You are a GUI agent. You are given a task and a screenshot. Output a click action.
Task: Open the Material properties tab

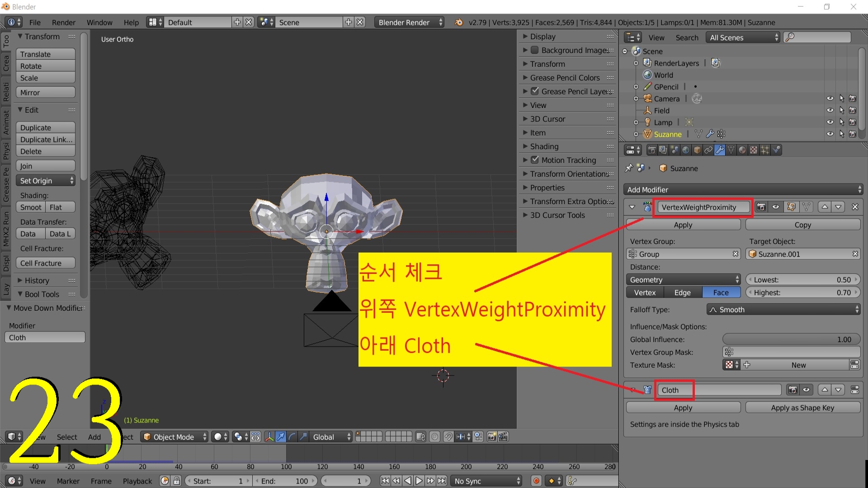tap(742, 150)
